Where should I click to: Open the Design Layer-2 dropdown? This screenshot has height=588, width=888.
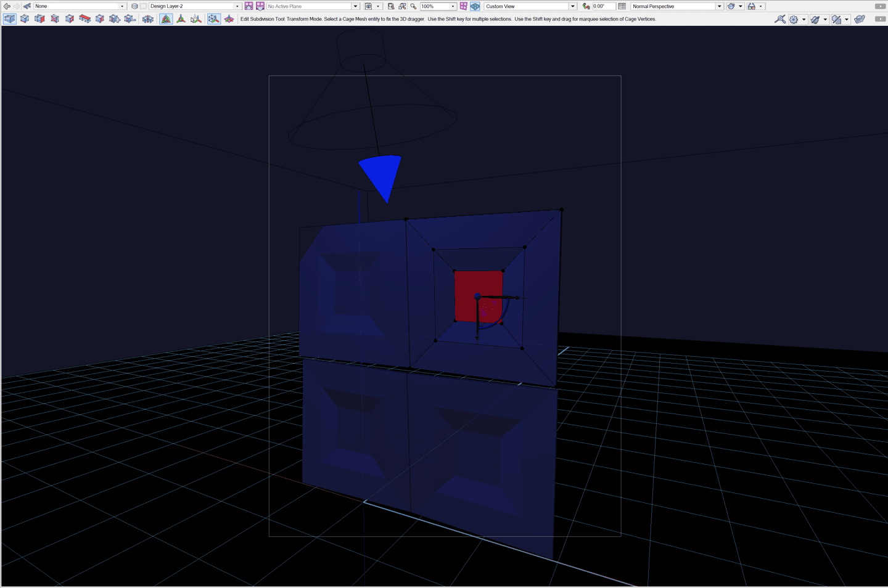[195, 6]
